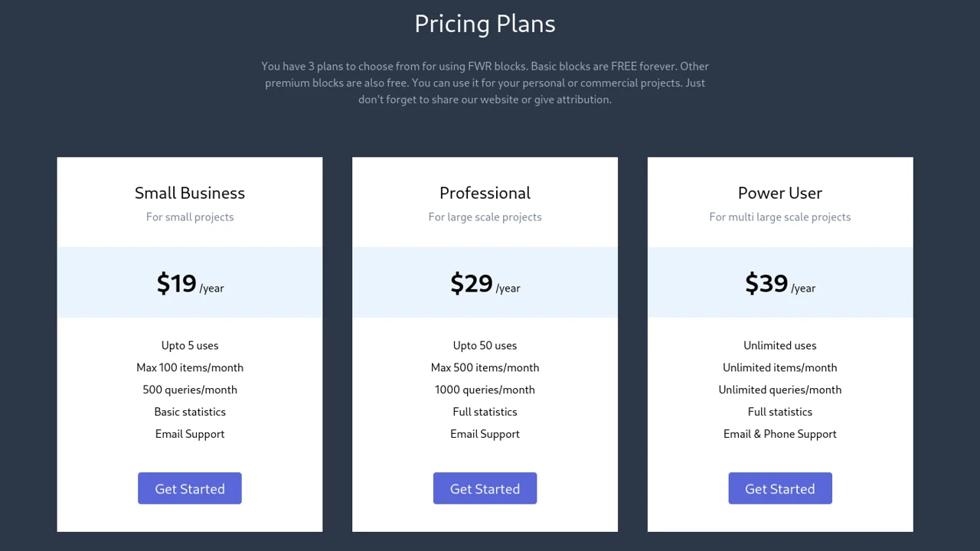The height and width of the screenshot is (551, 980).
Task: Select the Small Business pricing card
Action: point(190,343)
